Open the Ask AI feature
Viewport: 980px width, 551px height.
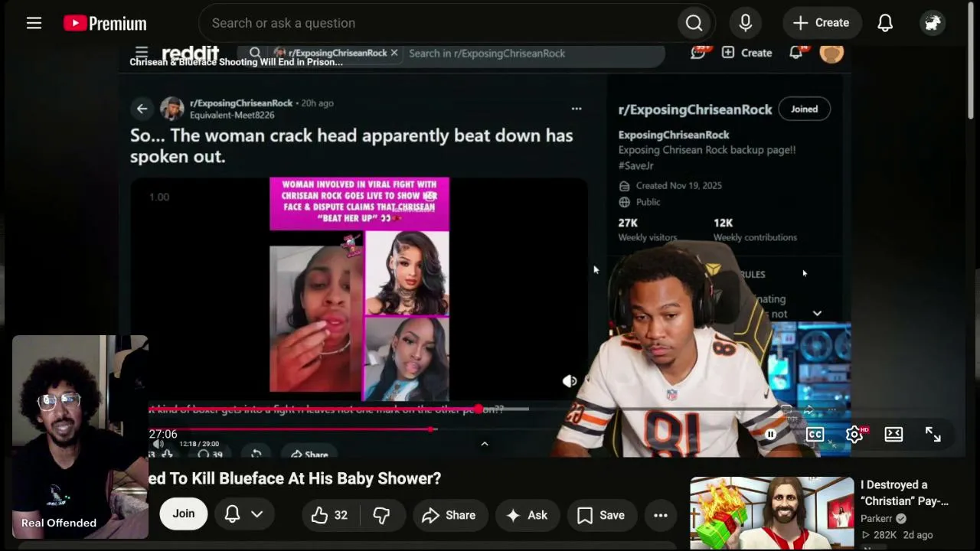[x=527, y=515]
